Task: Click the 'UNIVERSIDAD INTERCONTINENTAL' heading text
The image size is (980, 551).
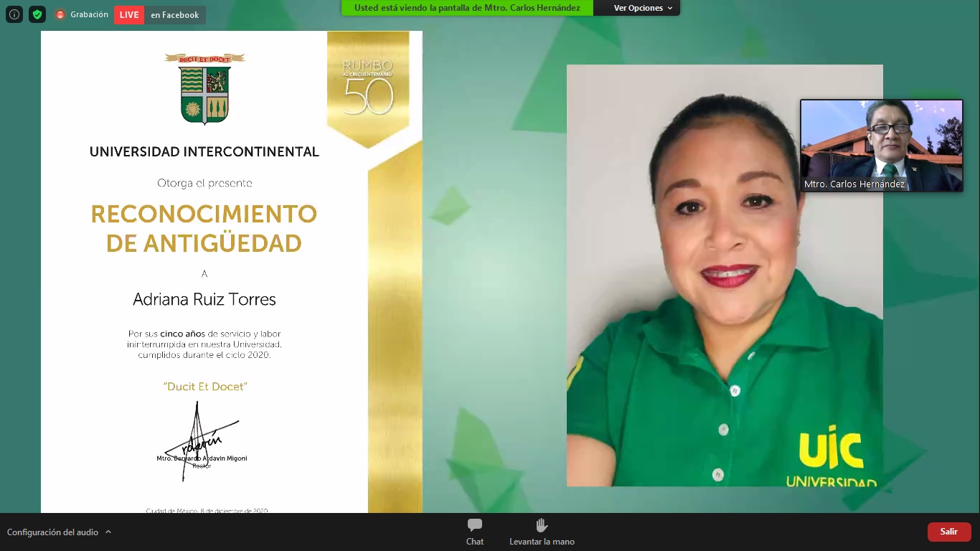Action: [204, 151]
